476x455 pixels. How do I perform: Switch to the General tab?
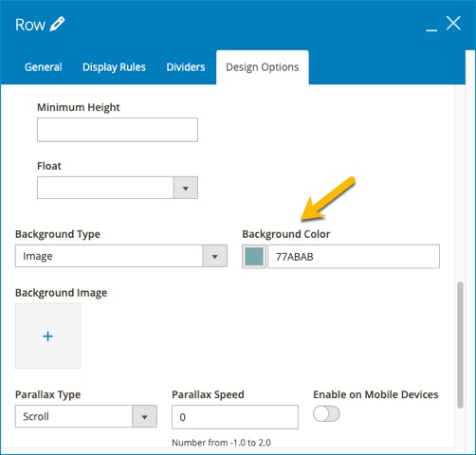click(x=44, y=67)
